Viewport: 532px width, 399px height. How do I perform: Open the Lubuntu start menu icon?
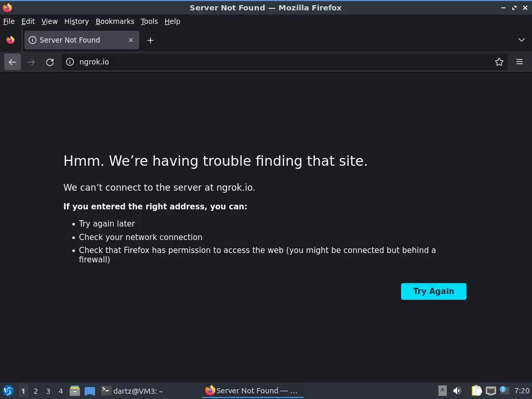pos(8,391)
